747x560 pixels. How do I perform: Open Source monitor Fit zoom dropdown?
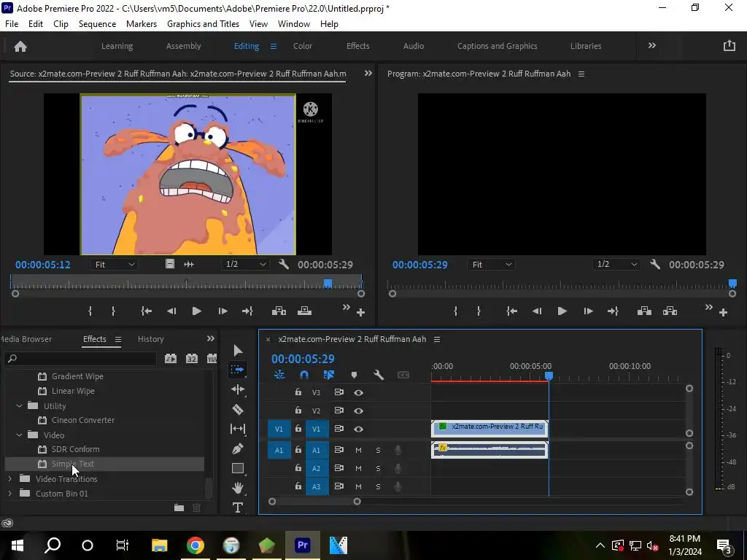(115, 264)
